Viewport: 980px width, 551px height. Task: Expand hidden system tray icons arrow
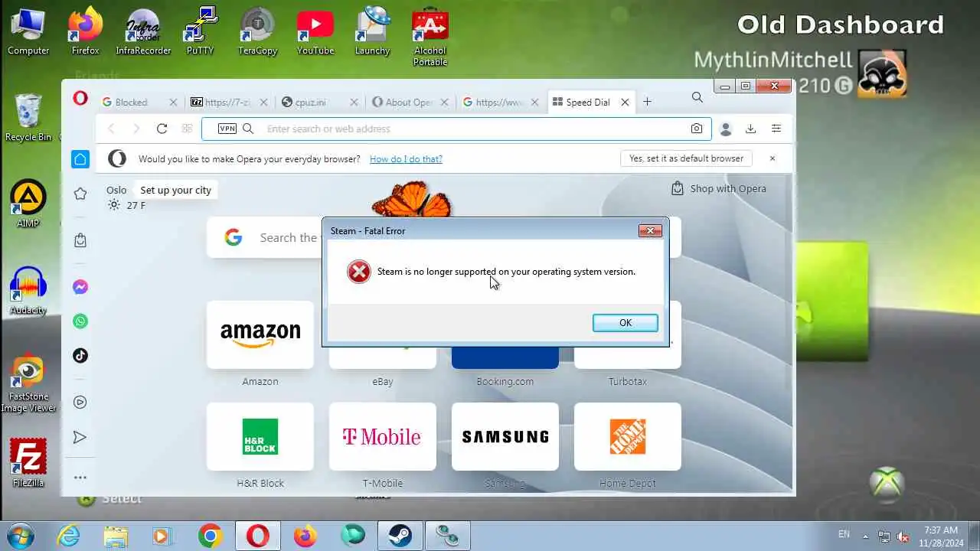point(866,536)
